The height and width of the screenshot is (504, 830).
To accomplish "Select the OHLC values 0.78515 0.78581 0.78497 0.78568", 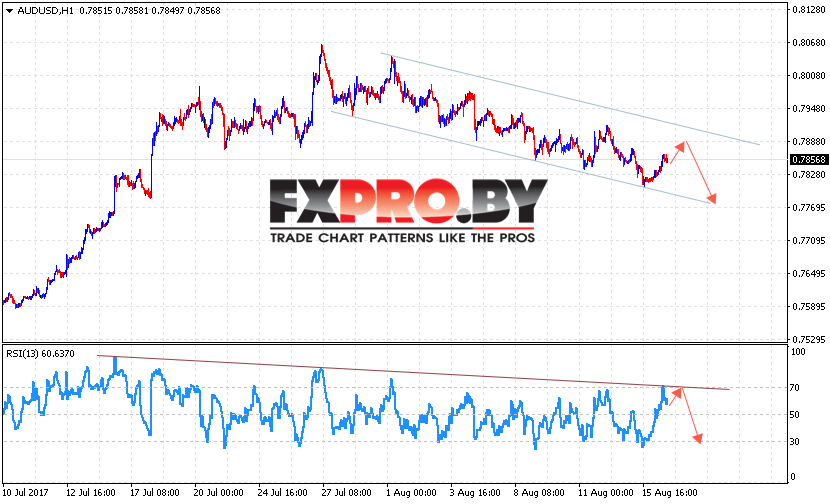I will 150,11.
